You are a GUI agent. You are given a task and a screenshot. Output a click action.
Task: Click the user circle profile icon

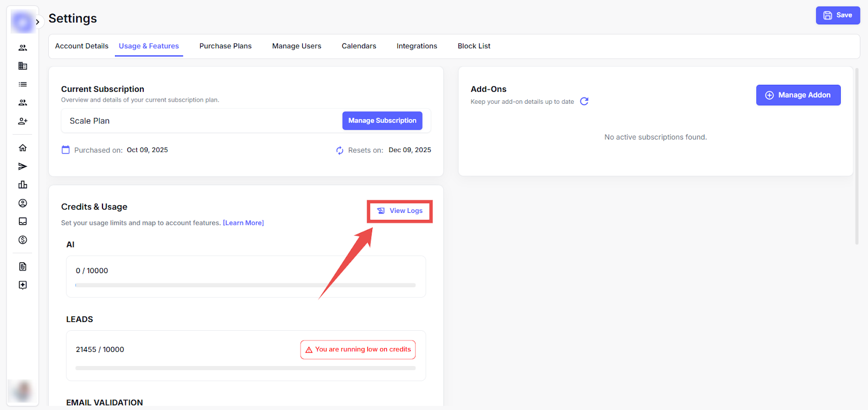click(x=23, y=203)
